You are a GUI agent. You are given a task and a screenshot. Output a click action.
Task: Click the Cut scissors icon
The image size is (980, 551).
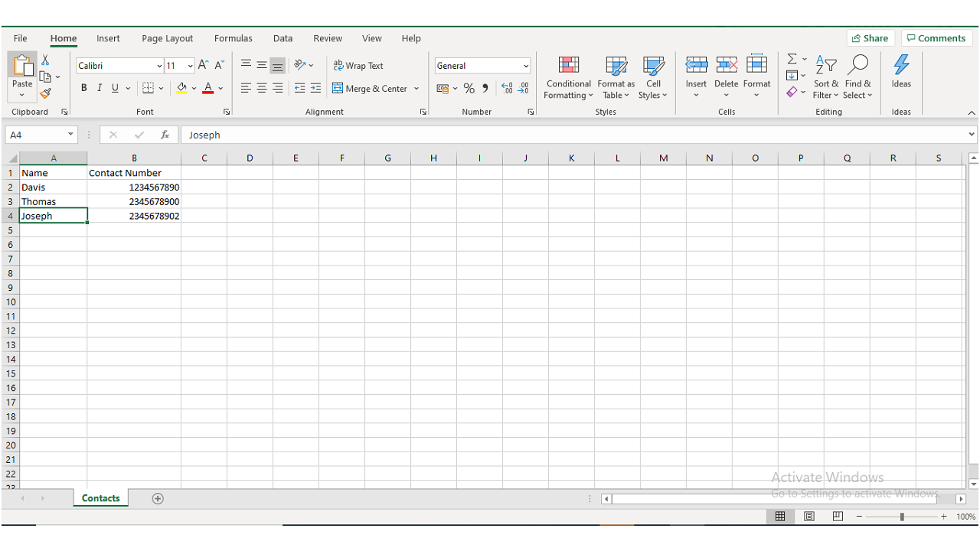point(45,60)
